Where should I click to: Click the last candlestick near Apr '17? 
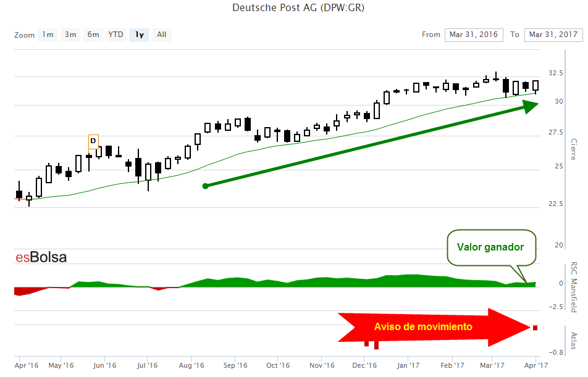pos(535,86)
